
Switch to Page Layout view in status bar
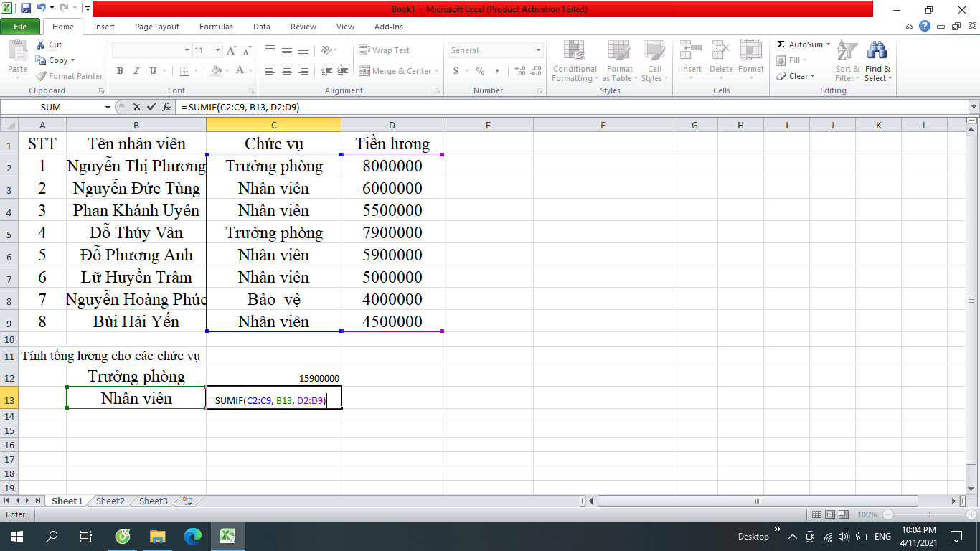(830, 514)
